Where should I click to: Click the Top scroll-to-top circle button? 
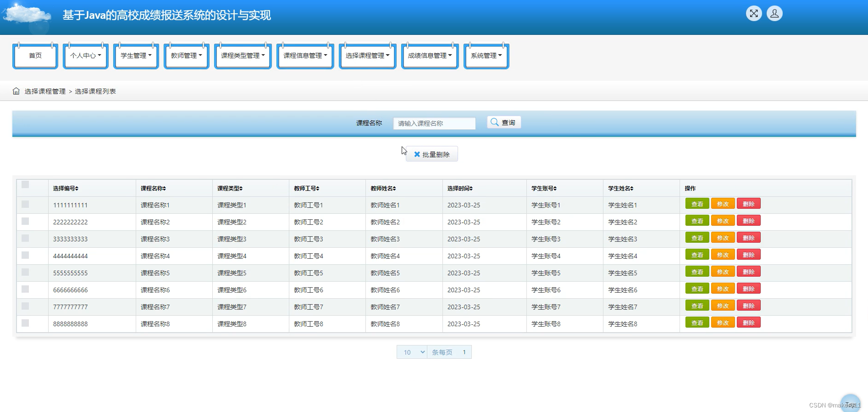point(851,403)
